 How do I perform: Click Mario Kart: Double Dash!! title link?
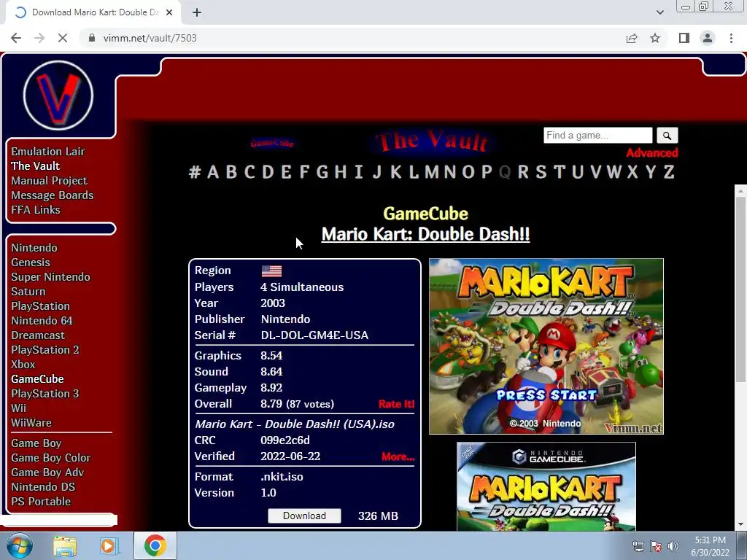click(x=425, y=234)
